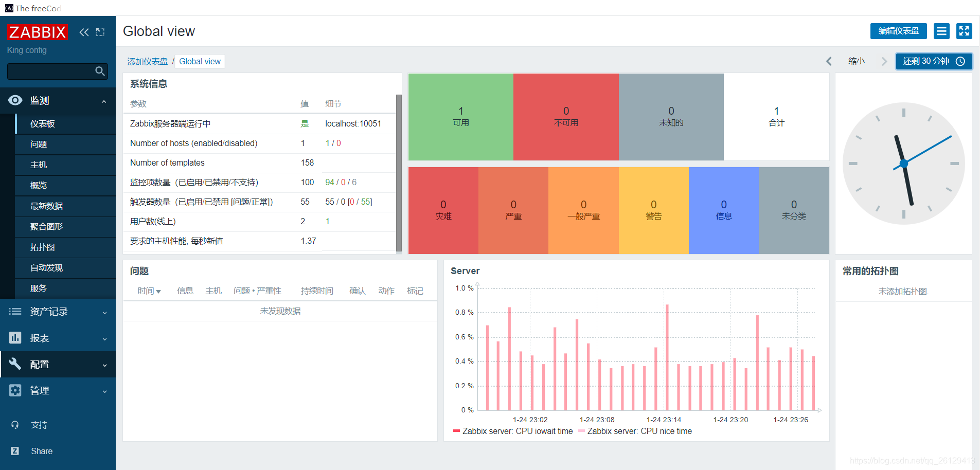The image size is (980, 470).
Task: Open 自动发现 in the sidebar
Action: point(65,268)
